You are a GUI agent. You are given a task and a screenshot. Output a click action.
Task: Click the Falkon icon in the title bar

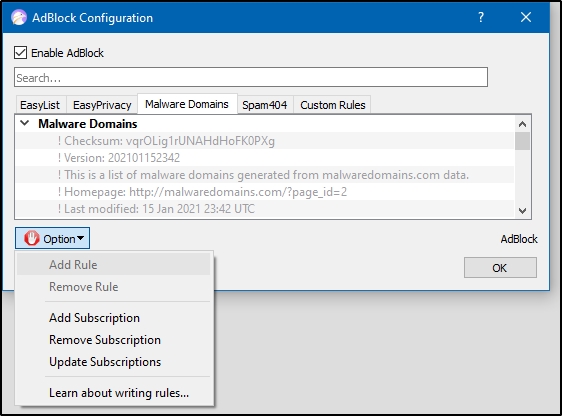pyautogui.click(x=19, y=18)
